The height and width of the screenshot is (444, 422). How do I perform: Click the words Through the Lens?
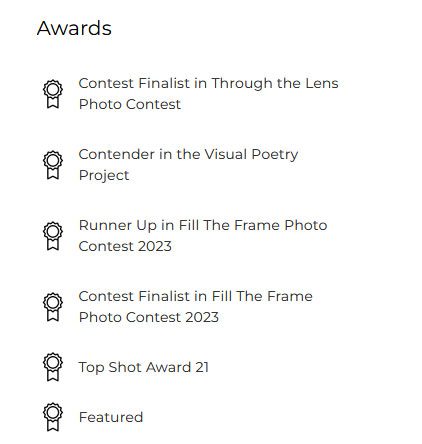click(x=275, y=83)
